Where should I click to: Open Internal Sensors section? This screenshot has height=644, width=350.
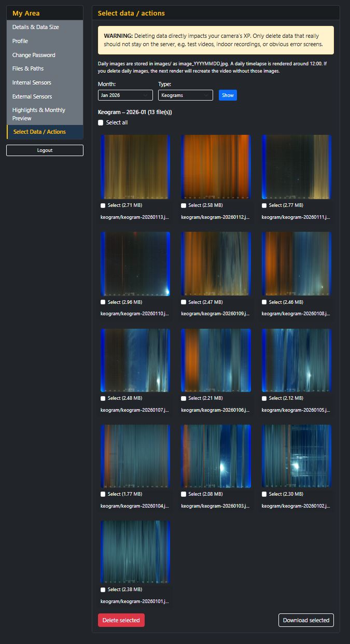point(45,82)
